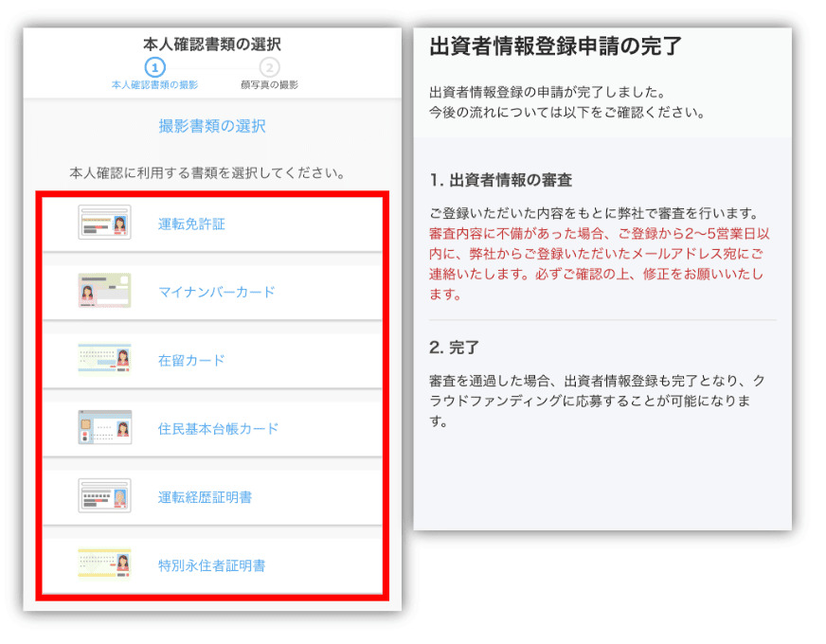
Task: Select the 運転免許証 text label
Action: click(x=191, y=224)
